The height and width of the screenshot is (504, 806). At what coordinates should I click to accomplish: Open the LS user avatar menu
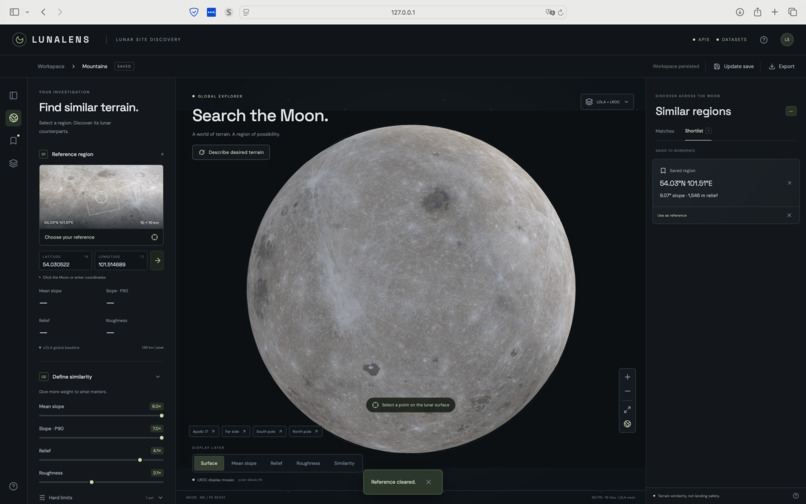[786, 40]
